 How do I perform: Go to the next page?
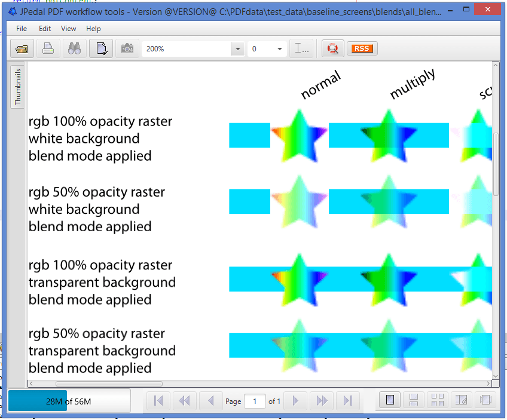pos(295,401)
